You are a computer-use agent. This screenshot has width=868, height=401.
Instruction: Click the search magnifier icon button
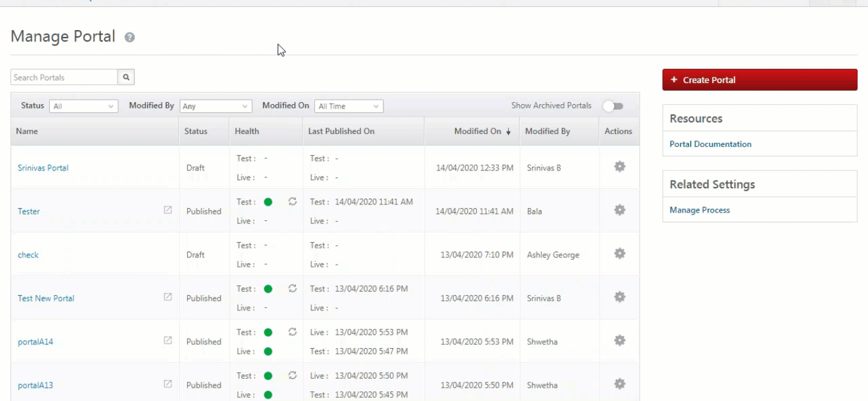tap(126, 77)
